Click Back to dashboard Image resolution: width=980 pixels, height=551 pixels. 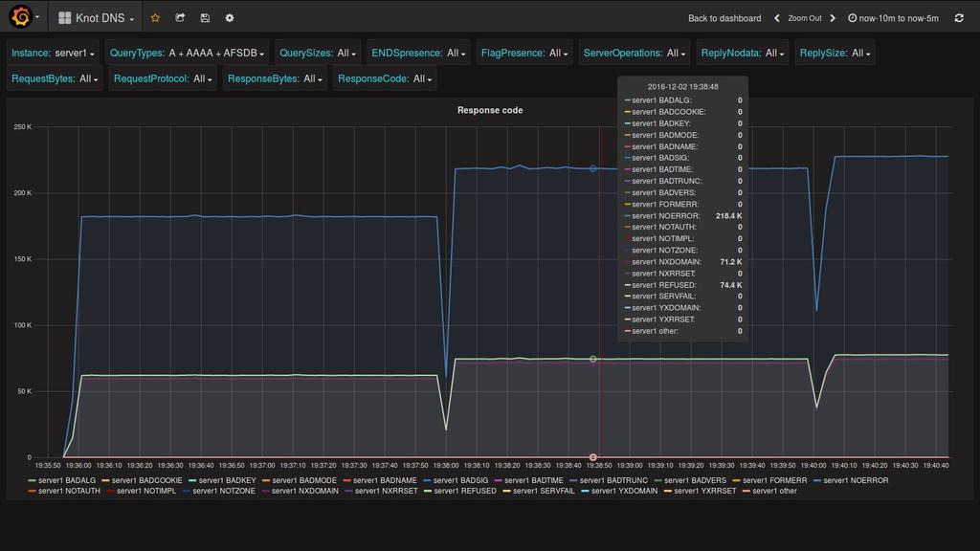(724, 18)
